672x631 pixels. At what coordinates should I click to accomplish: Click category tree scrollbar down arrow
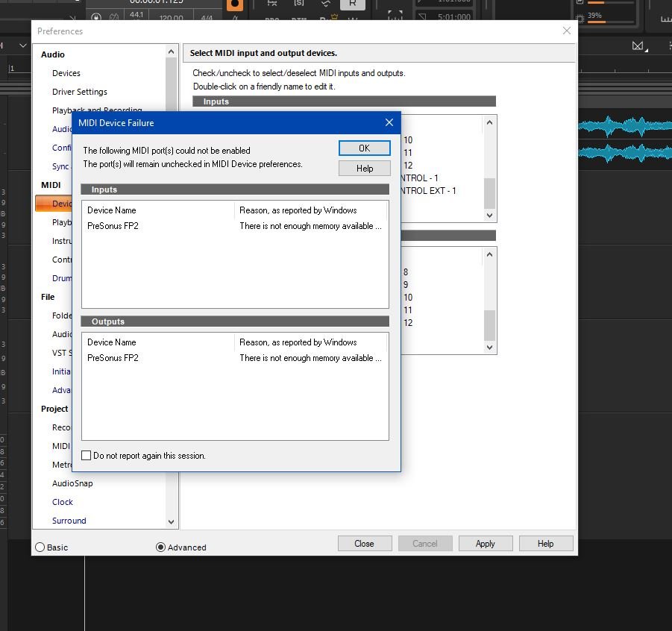(x=172, y=521)
